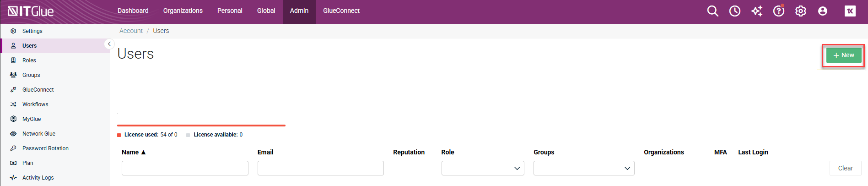
Task: Collapse the left sidebar with the chevron
Action: tap(109, 44)
